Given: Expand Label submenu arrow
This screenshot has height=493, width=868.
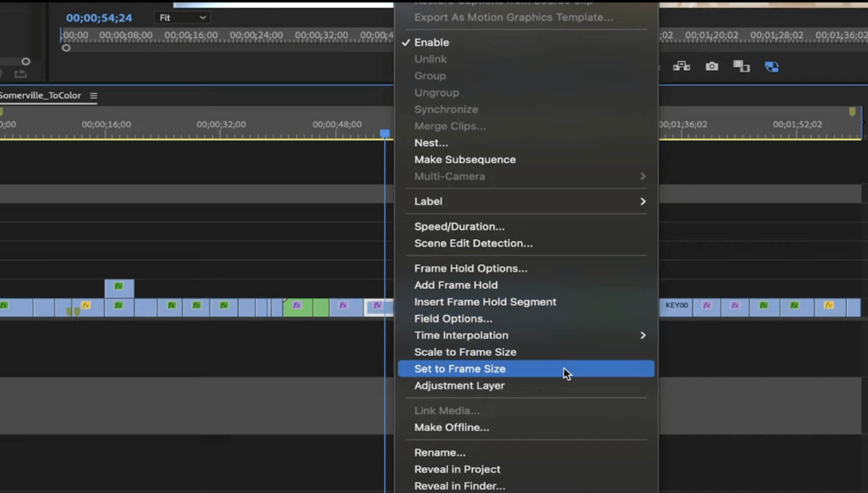Looking at the screenshot, I should 643,201.
